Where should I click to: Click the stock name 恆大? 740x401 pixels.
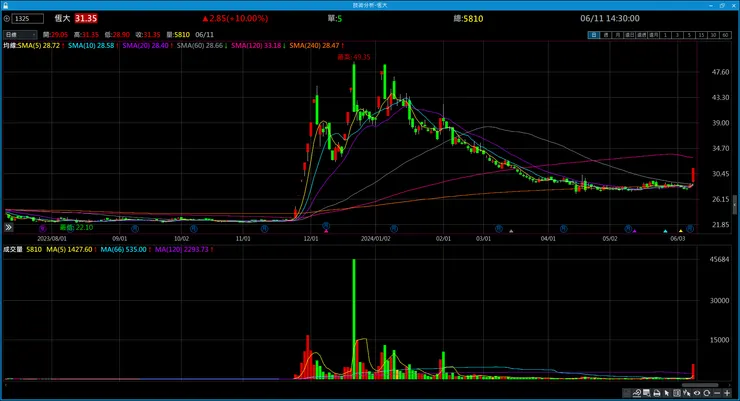tap(62, 18)
